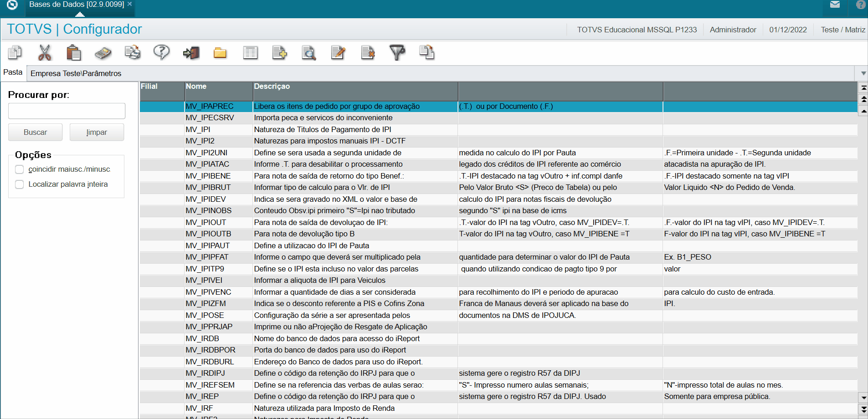The width and height of the screenshot is (868, 419).
Task: Click the single line-up arrow button
Action: (863, 111)
